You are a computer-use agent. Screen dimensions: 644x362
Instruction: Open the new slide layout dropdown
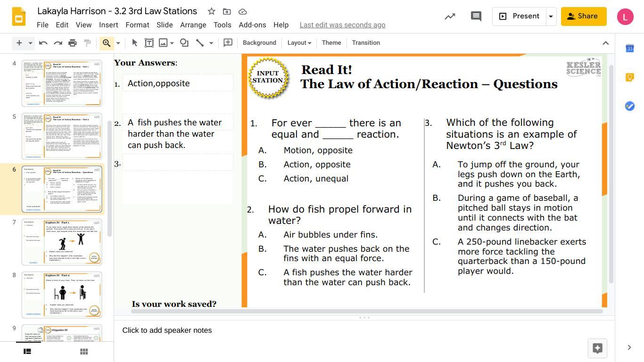pos(30,43)
